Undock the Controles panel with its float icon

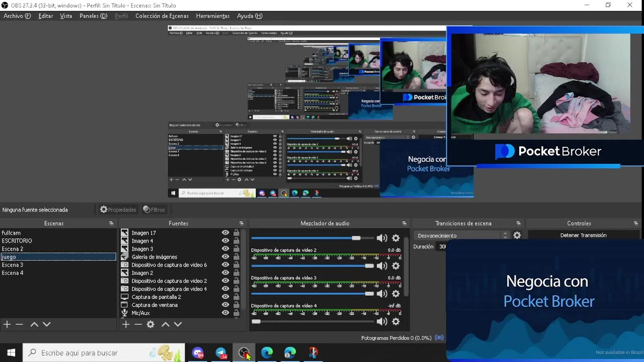[636, 223]
